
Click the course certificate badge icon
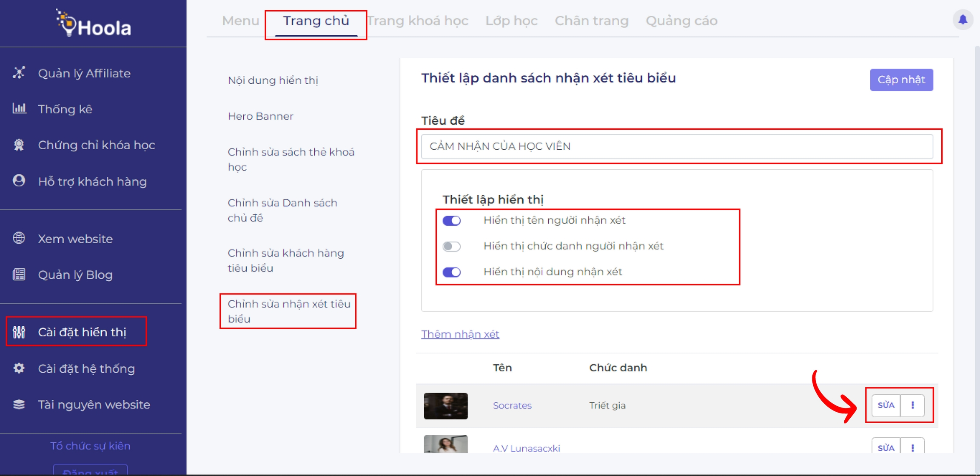(19, 145)
